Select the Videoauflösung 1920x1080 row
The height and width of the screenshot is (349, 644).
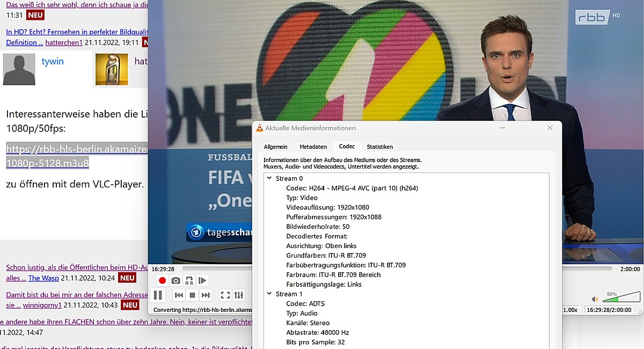coord(327,207)
